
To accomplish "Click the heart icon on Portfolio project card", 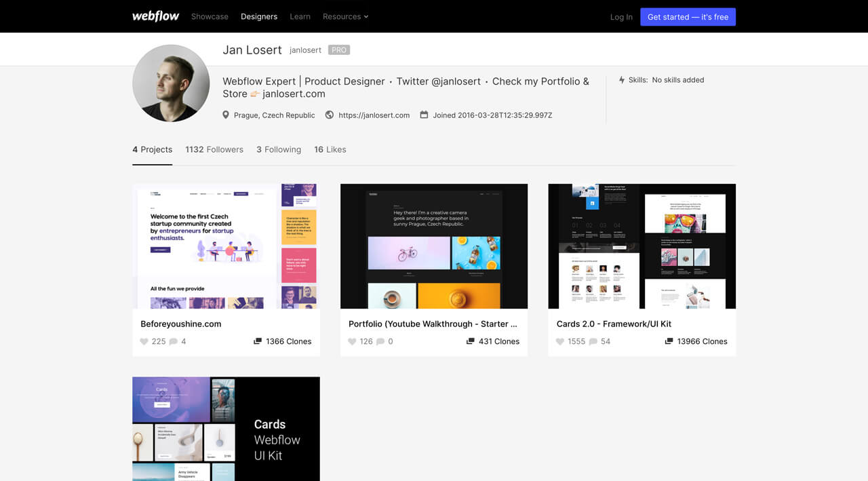I will [352, 341].
